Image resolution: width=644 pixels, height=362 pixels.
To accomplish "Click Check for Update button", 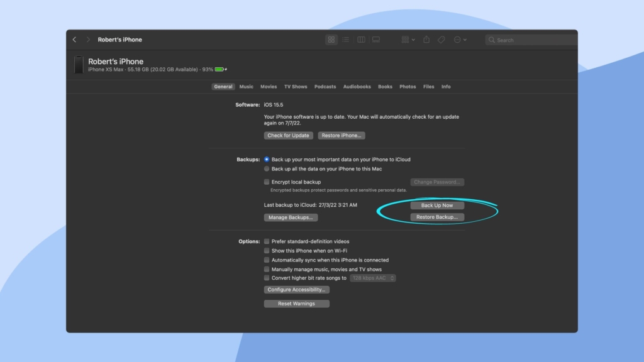I will pos(288,136).
